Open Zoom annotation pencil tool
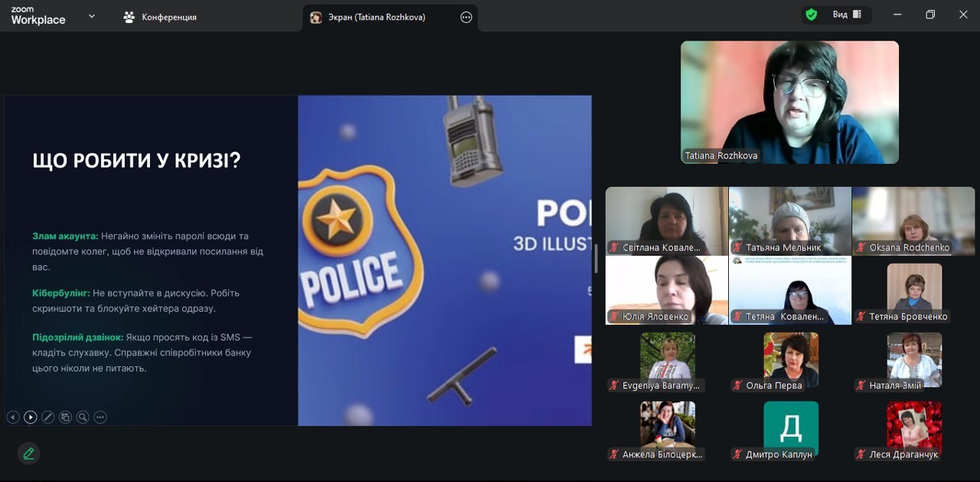The width and height of the screenshot is (980, 482). 28,453
